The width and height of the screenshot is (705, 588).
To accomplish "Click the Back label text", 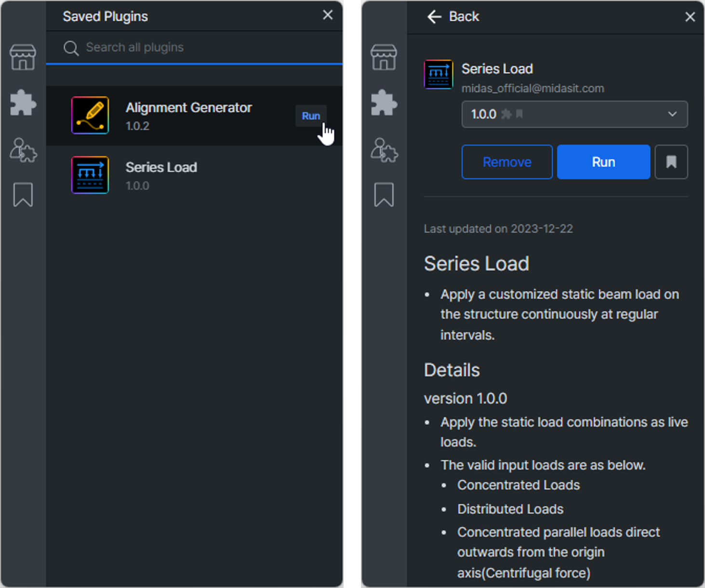I will click(464, 16).
